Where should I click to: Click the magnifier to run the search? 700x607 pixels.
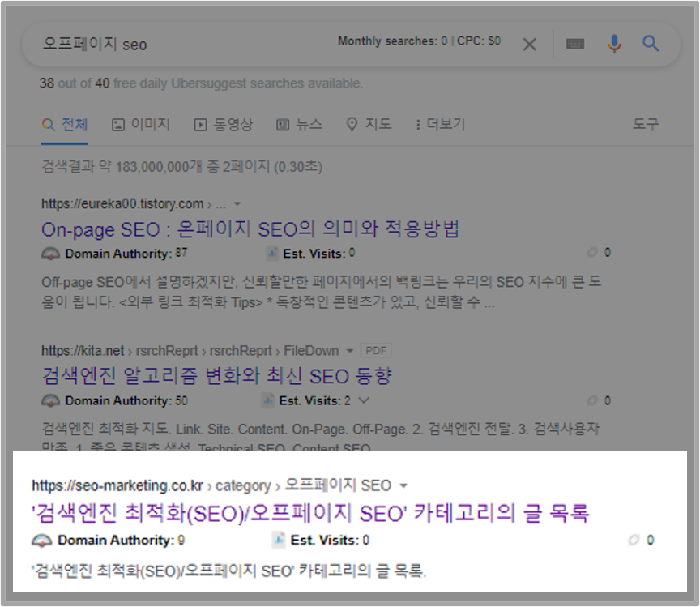pos(651,44)
